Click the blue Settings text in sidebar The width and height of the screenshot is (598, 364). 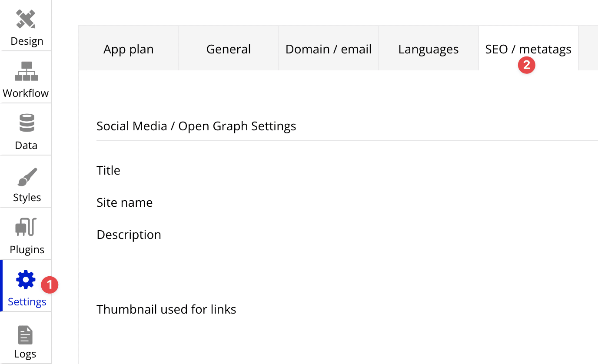coord(27,302)
